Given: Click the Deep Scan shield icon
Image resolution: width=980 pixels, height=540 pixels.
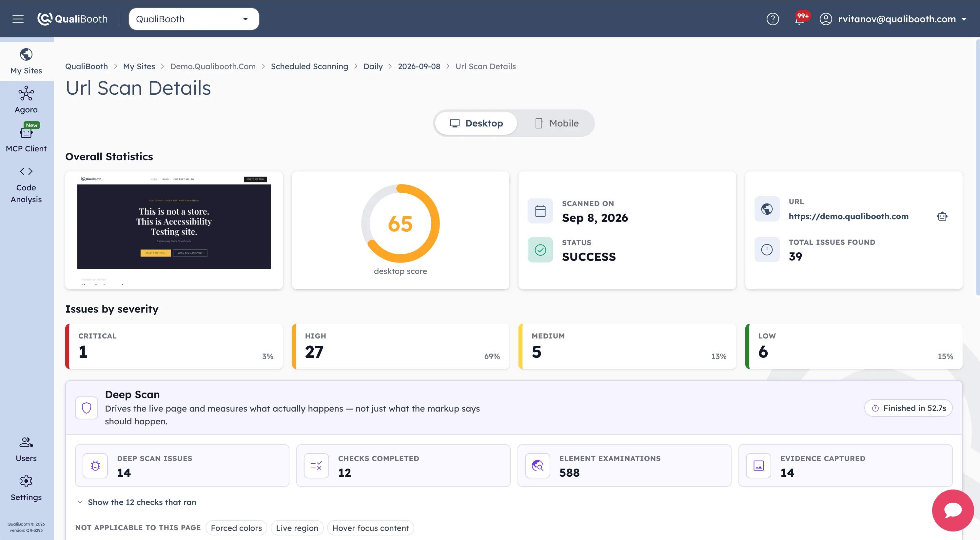Looking at the screenshot, I should (86, 408).
